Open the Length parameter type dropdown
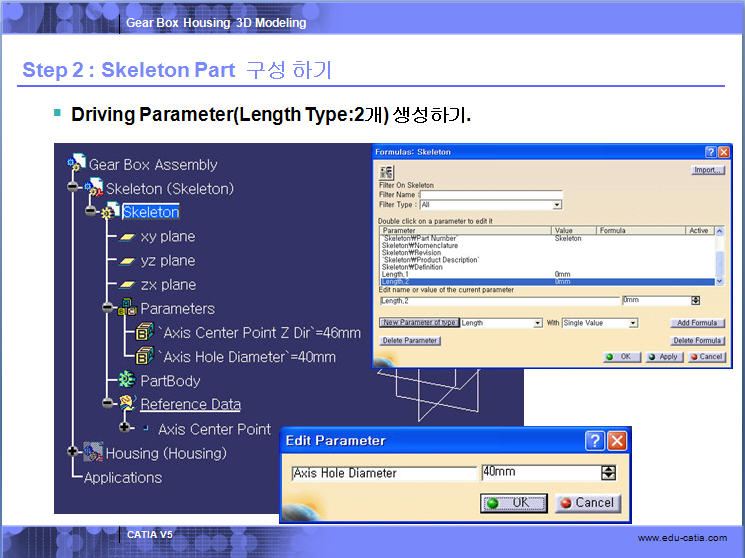 538,323
